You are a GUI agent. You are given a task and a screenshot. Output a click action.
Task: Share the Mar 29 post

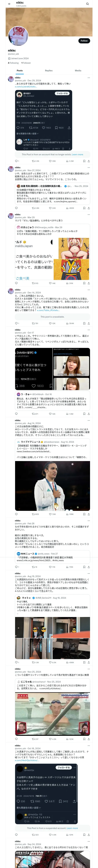click(x=89, y=283)
